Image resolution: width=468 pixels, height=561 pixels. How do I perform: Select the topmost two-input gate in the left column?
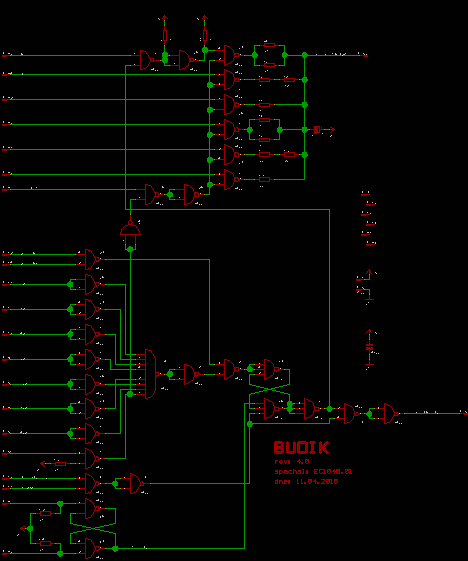tap(93, 259)
